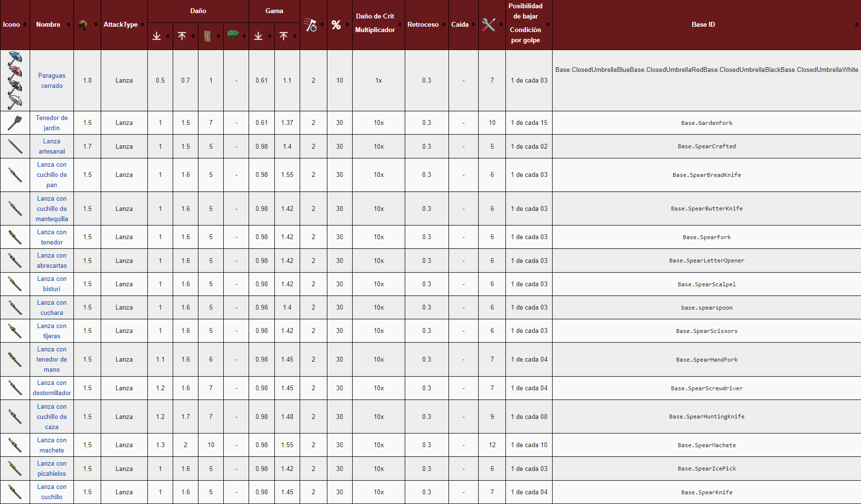Open the Lanza con tenedor de mano icon
The width and height of the screenshot is (861, 504).
pos(15,360)
